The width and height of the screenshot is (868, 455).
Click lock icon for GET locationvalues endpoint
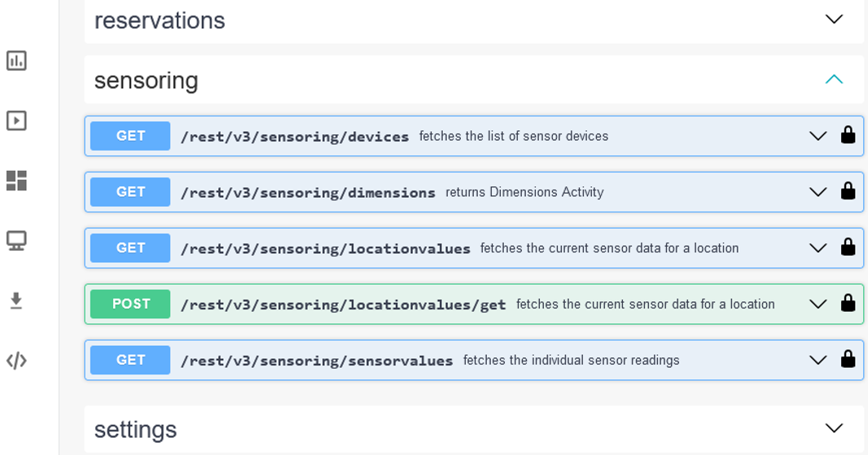coord(848,247)
